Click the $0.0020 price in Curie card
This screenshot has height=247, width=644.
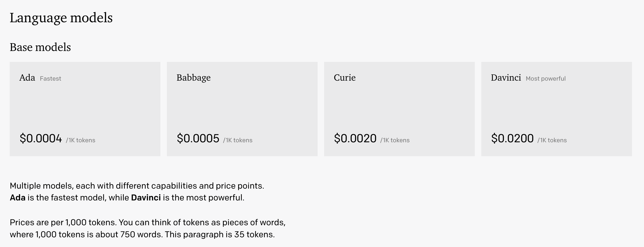point(355,138)
